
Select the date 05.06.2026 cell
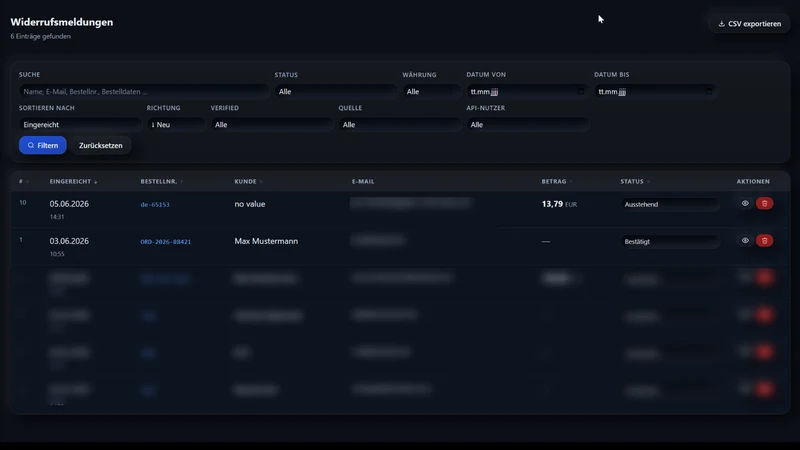[x=69, y=204]
